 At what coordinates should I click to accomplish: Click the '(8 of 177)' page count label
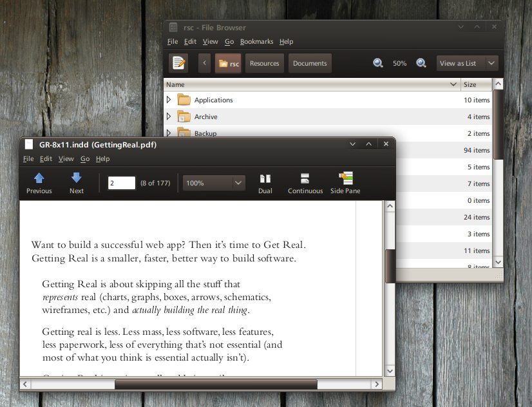[x=155, y=183]
